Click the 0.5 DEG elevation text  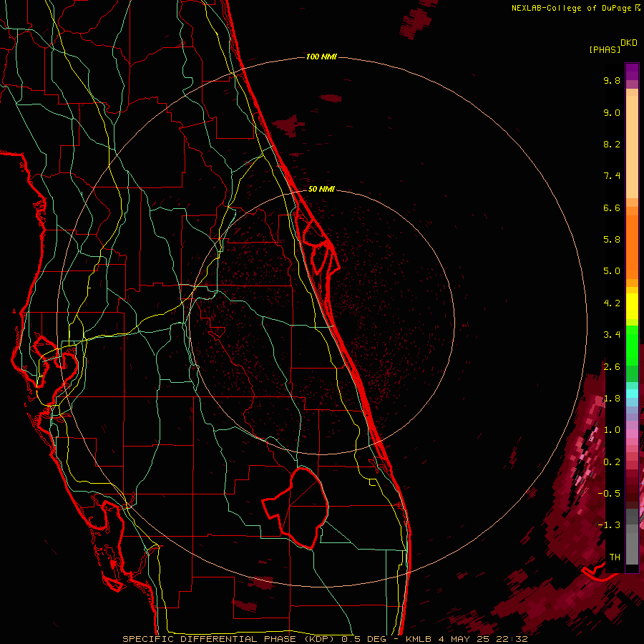point(363,639)
